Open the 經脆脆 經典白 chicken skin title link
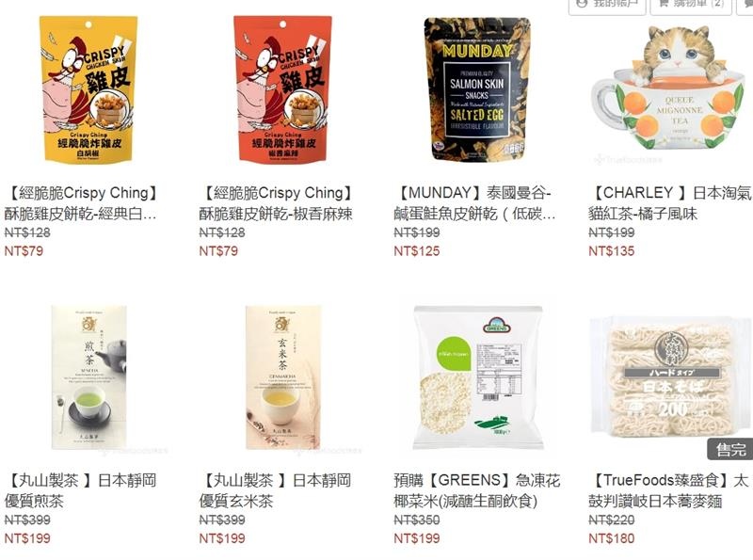This screenshot has height=560, width=753. point(83,203)
